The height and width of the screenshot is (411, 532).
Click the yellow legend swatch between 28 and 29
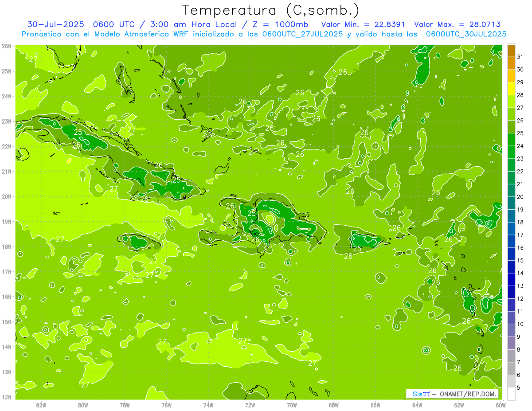click(511, 89)
